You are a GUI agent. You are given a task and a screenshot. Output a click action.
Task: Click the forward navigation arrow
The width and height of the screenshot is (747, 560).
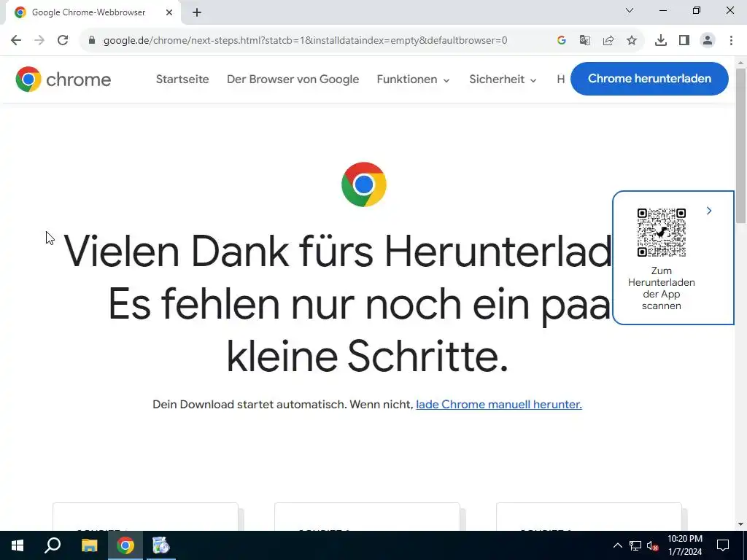click(39, 41)
